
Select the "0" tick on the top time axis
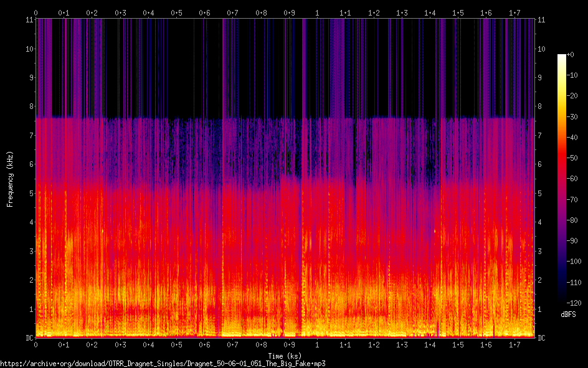(x=36, y=12)
